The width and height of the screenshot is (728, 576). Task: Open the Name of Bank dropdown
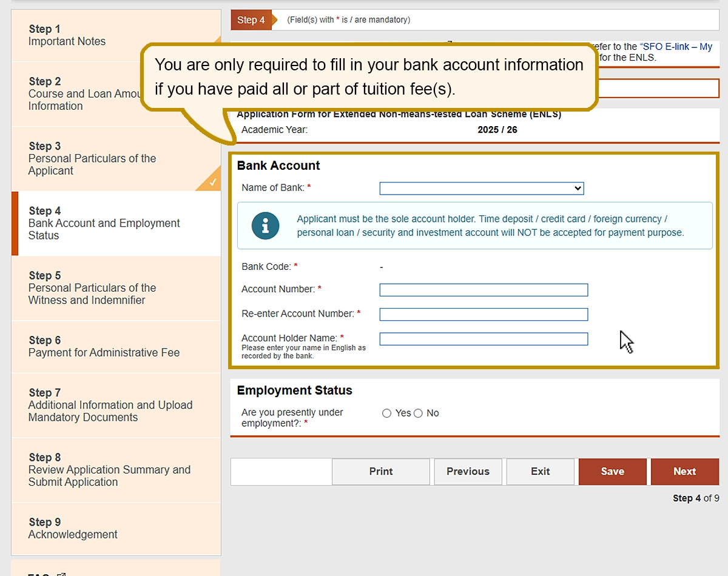point(481,189)
